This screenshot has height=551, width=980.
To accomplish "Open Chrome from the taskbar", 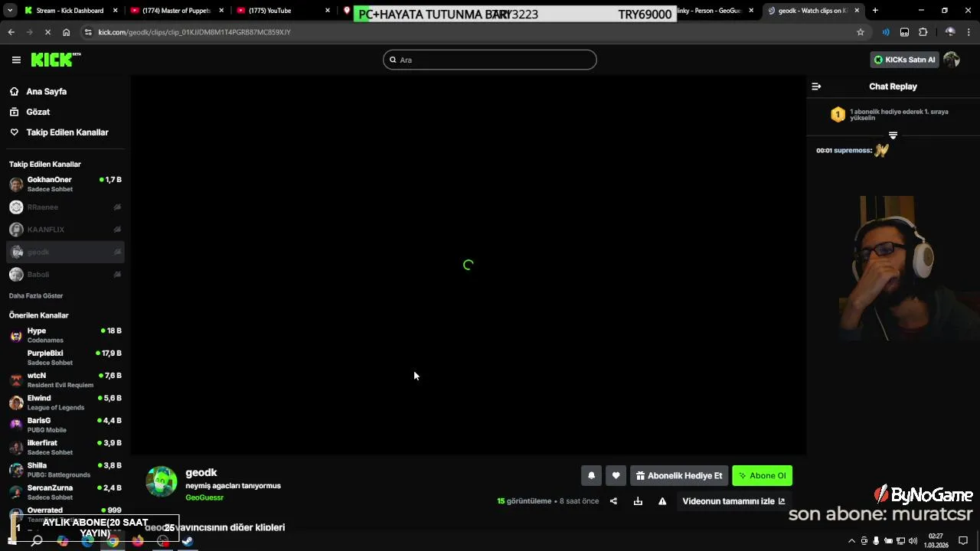I will tap(113, 541).
